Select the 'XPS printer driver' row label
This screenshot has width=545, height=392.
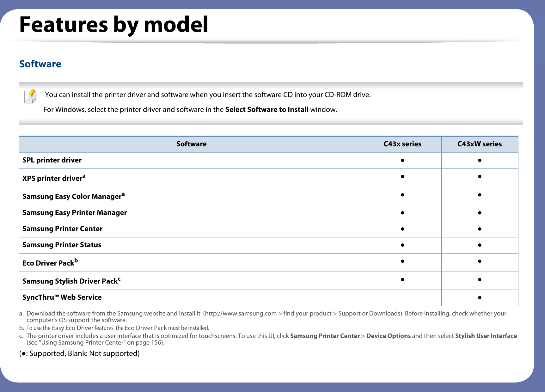(x=54, y=178)
